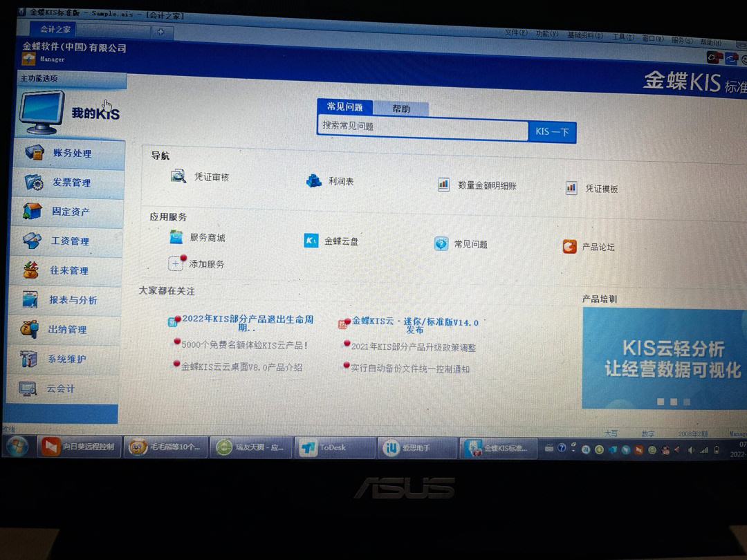Open 5000个免费名额体验KIS云产品 link
This screenshot has height=560, width=747.
244,345
